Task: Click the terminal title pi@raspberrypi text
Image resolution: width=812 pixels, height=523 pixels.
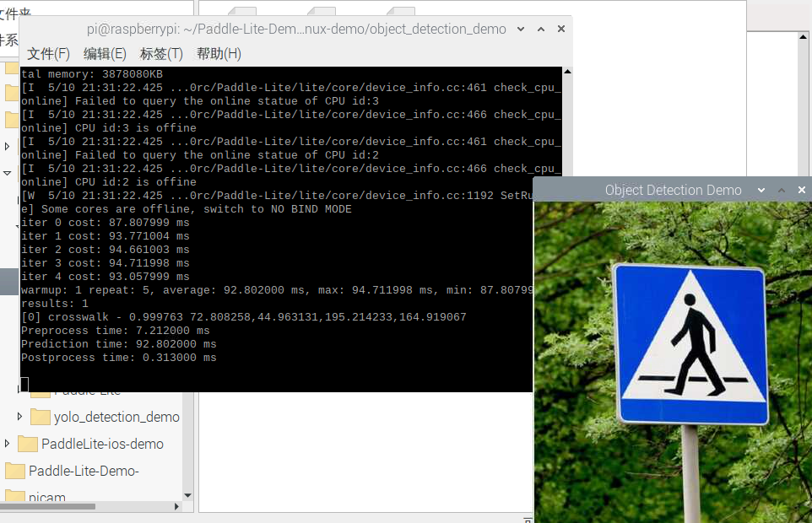Action: click(x=296, y=29)
